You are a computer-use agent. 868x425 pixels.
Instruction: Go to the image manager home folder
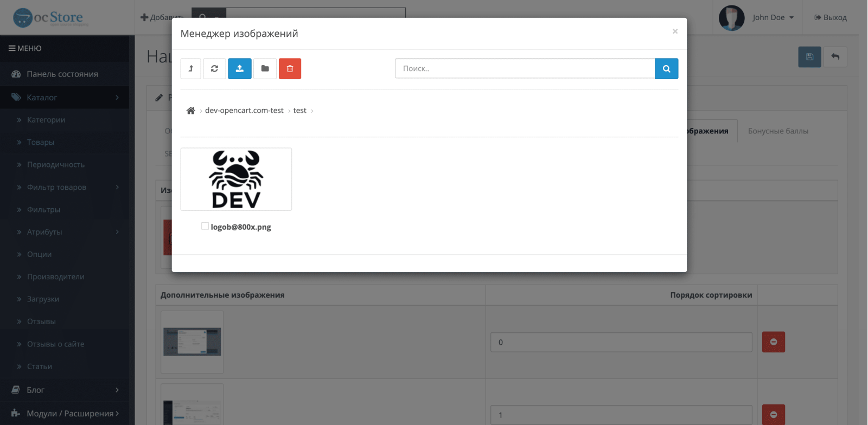pos(190,111)
